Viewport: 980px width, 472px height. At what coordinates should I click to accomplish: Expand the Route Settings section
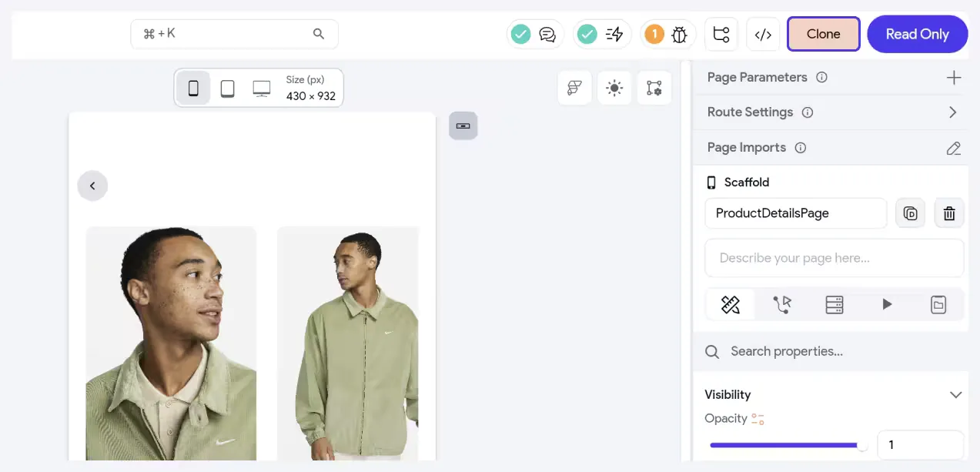(x=953, y=112)
